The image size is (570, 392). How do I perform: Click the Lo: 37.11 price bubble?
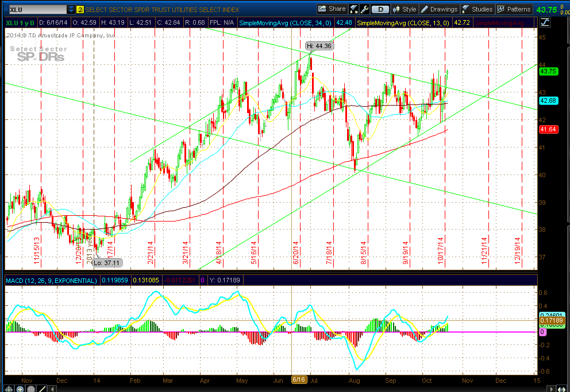107,263
